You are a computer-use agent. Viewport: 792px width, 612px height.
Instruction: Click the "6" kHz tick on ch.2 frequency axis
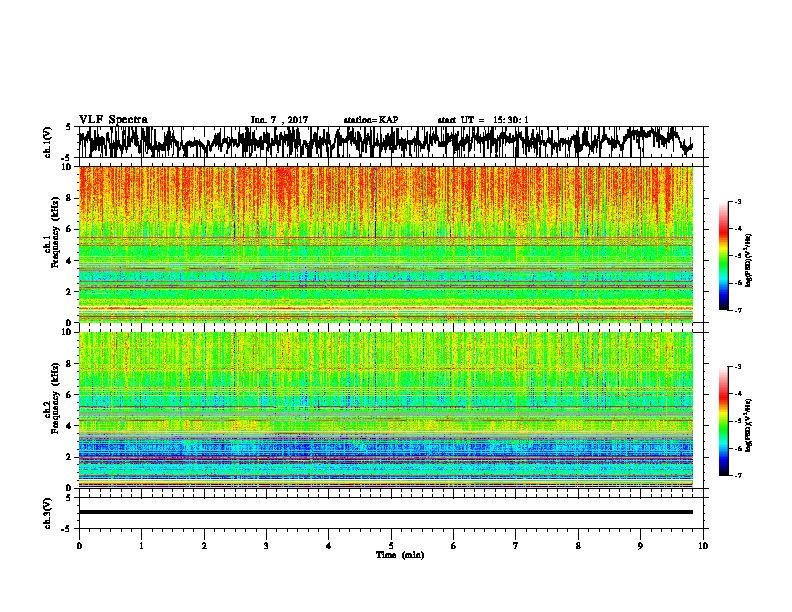click(x=70, y=394)
